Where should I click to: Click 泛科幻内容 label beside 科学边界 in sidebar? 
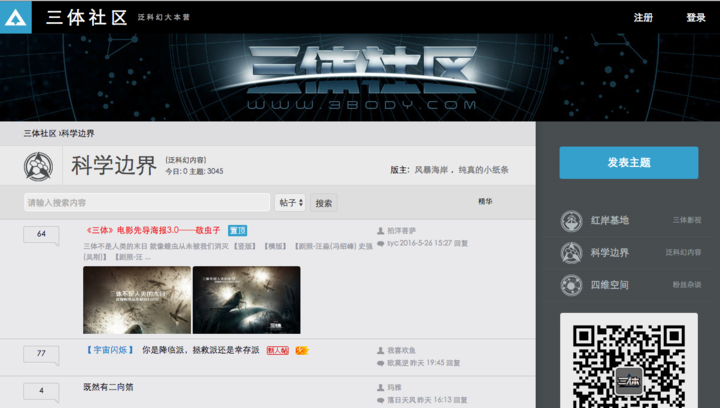pyautogui.click(x=683, y=252)
